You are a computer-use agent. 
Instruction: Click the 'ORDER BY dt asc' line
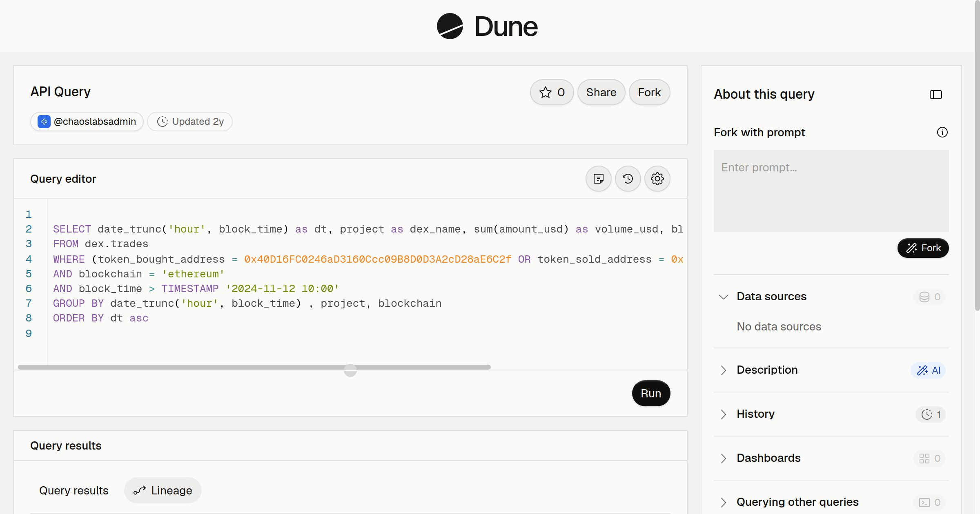point(101,318)
